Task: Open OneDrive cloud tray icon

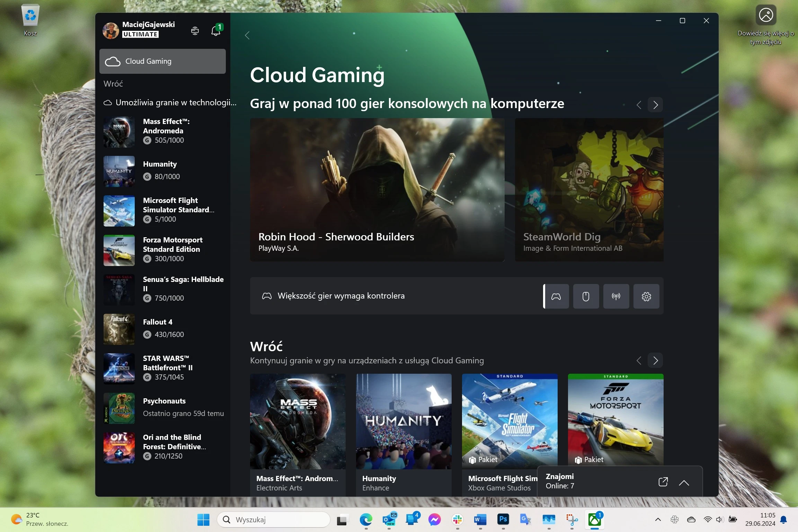Action: coord(691,520)
